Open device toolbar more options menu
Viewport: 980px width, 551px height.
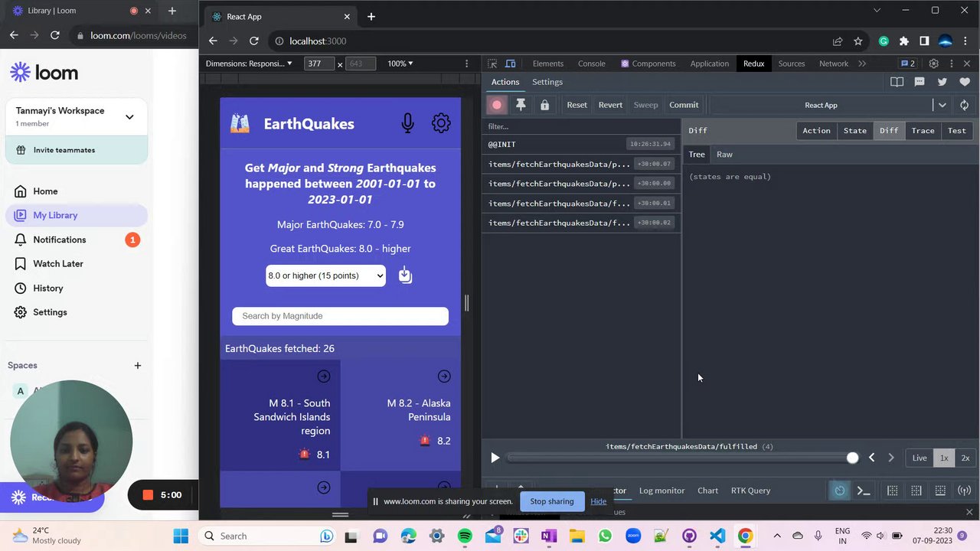(466, 64)
